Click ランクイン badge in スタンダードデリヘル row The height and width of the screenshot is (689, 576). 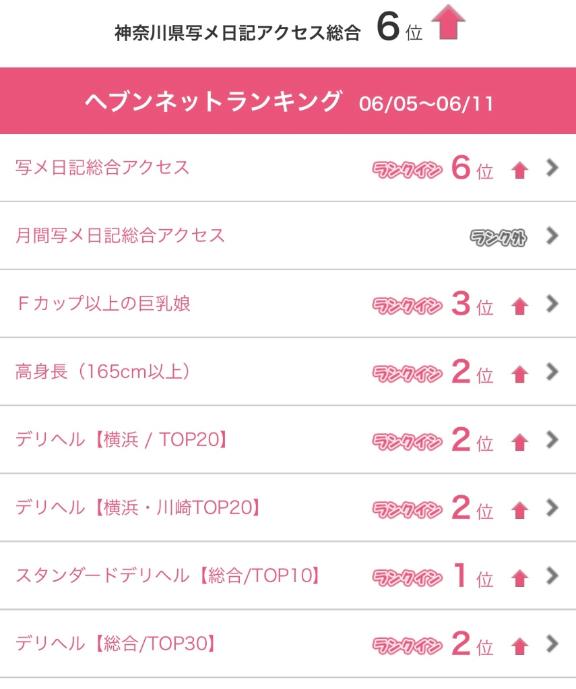tap(407, 578)
